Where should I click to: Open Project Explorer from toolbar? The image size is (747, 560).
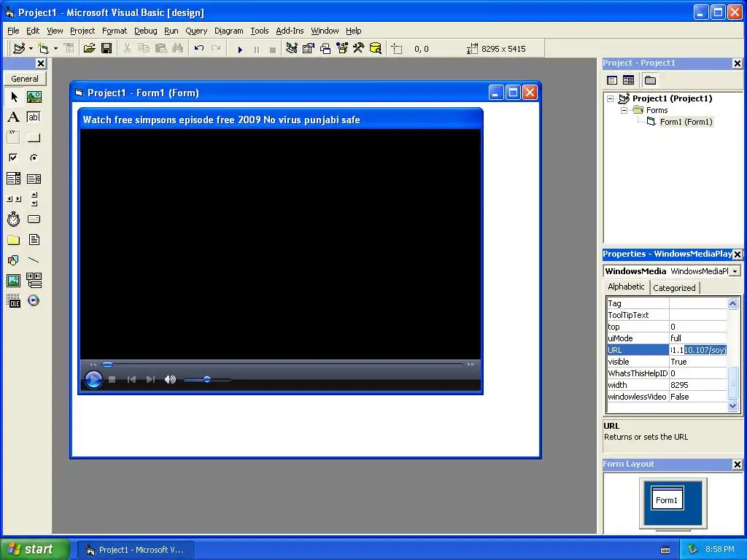[x=292, y=49]
